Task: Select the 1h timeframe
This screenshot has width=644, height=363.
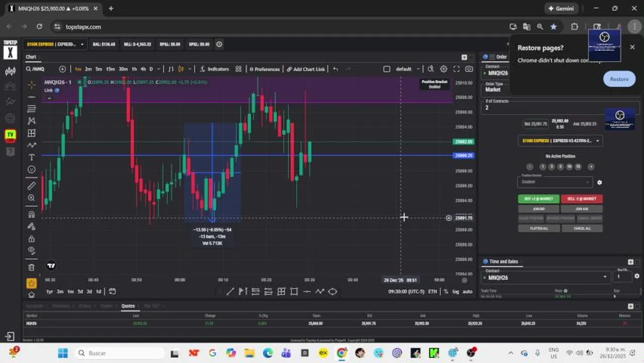Action: point(134,69)
